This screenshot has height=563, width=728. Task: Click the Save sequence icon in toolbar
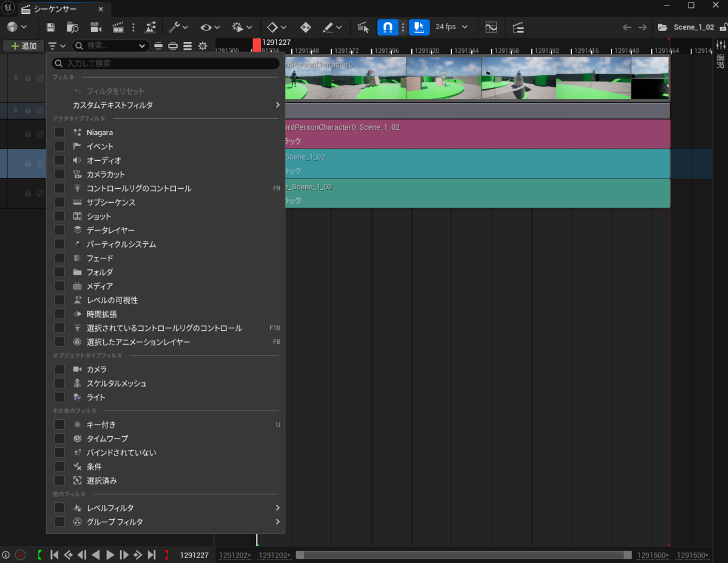tap(50, 27)
